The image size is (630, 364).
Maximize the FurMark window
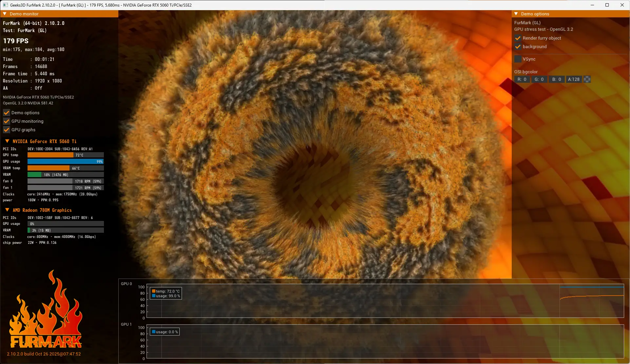[x=607, y=5]
